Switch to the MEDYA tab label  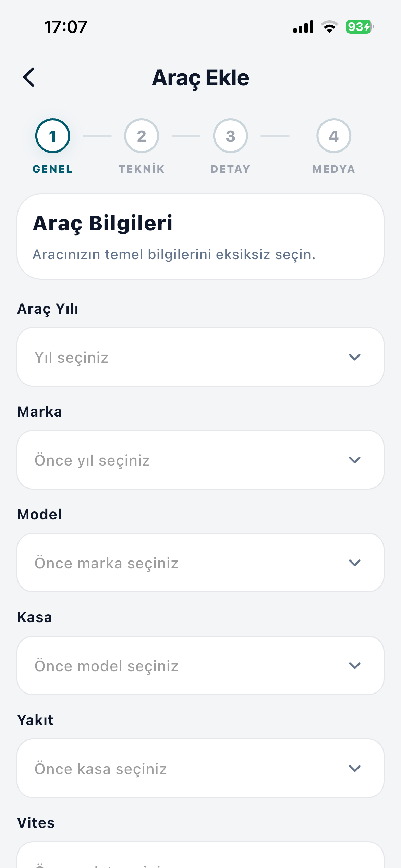[334, 169]
